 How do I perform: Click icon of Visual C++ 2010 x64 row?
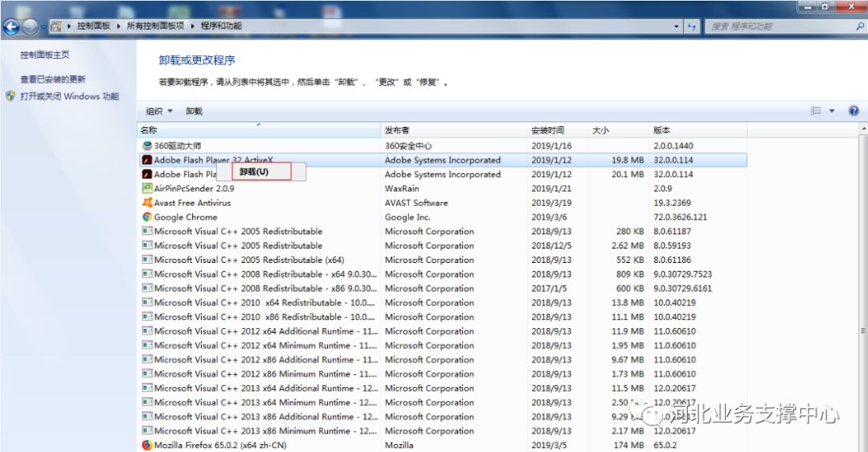(147, 302)
